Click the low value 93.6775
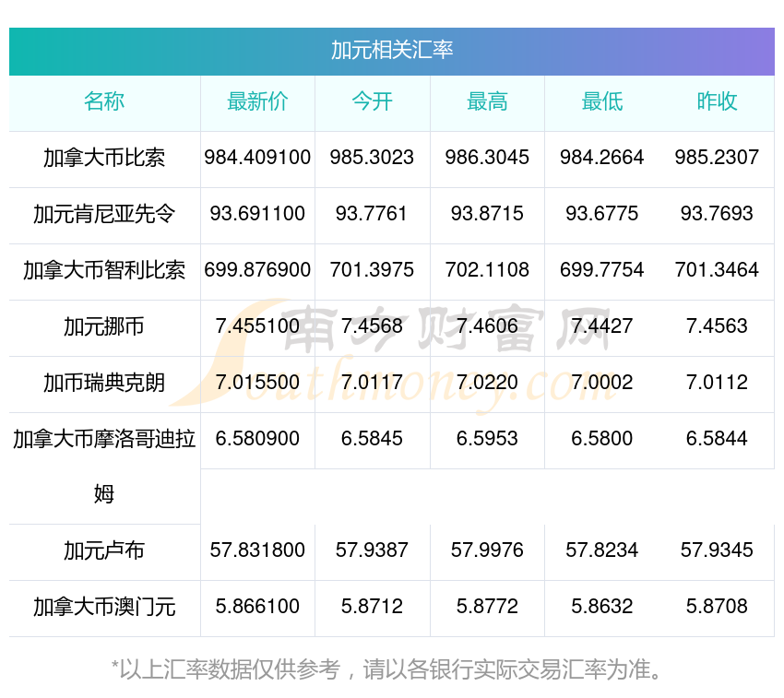784x698 pixels. pyautogui.click(x=602, y=214)
